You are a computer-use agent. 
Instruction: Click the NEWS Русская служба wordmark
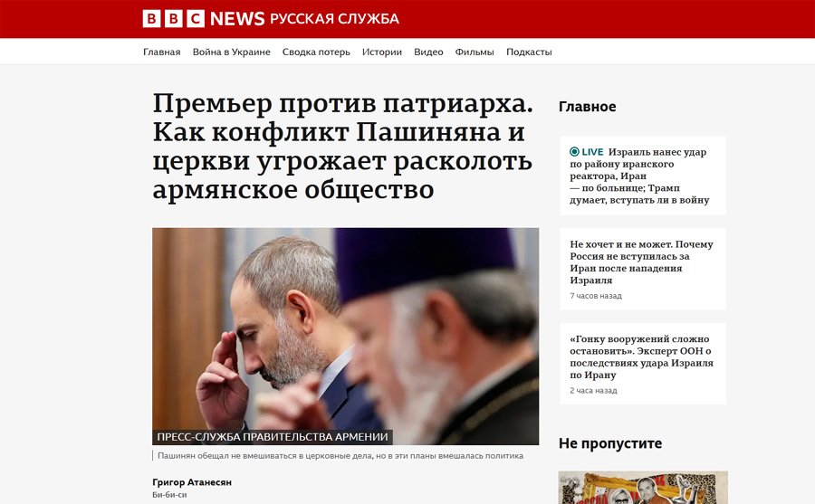pyautogui.click(x=304, y=19)
